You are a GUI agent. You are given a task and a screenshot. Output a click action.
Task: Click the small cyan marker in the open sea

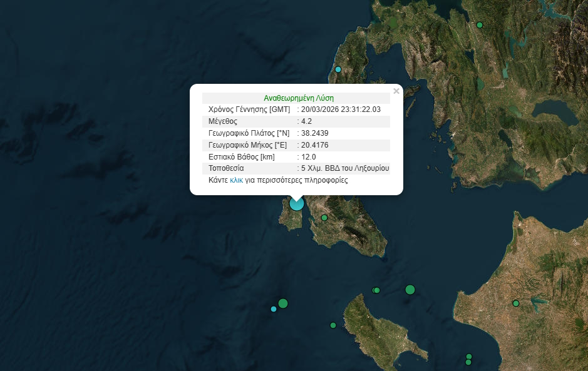click(273, 309)
